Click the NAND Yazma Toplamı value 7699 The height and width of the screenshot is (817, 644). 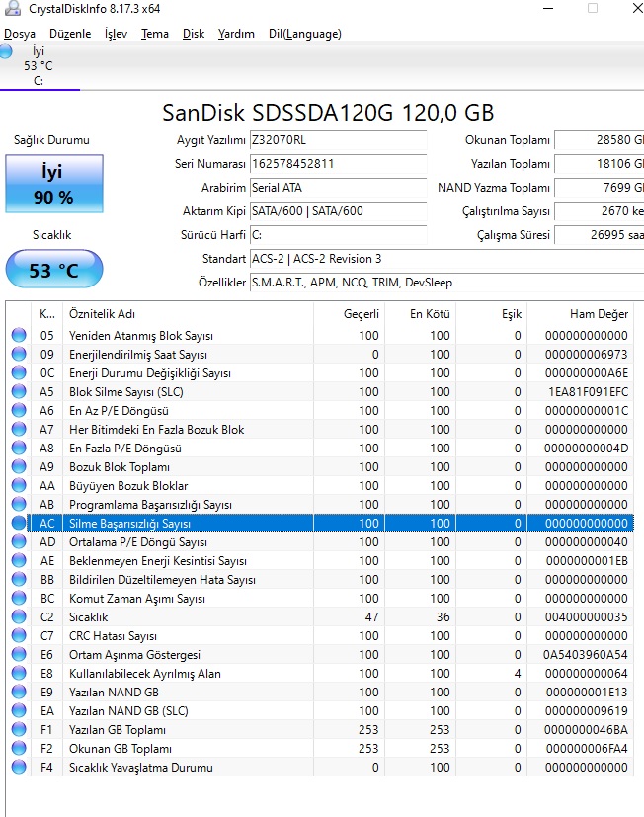coord(600,188)
